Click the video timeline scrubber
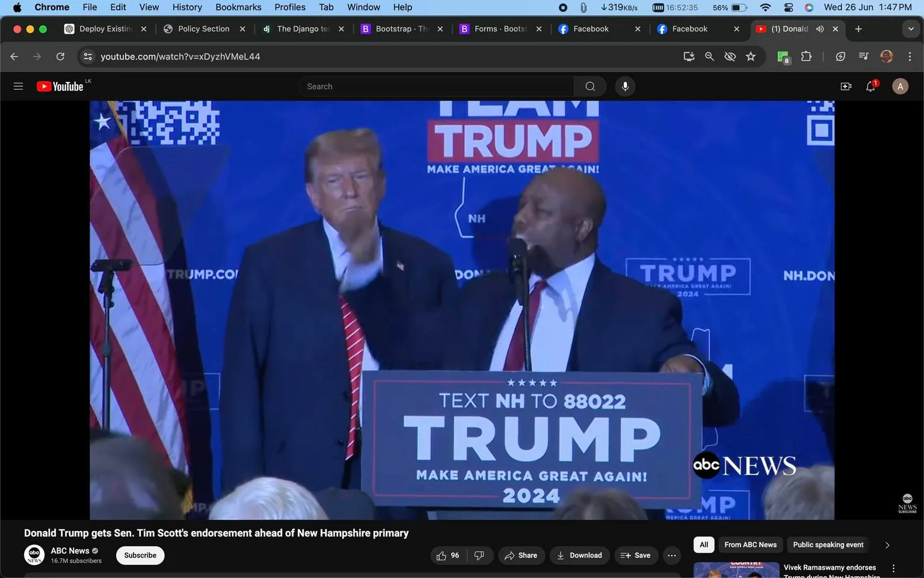 [x=462, y=516]
